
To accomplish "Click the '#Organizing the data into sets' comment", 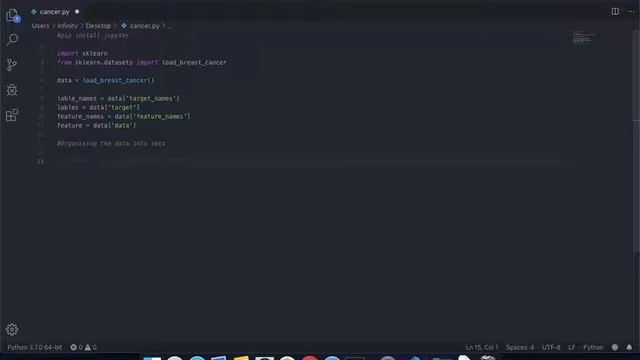I will click(x=111, y=144).
